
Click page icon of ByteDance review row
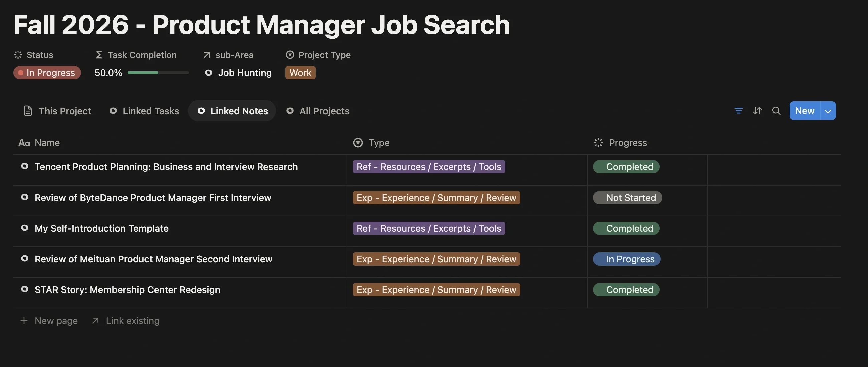25,197
